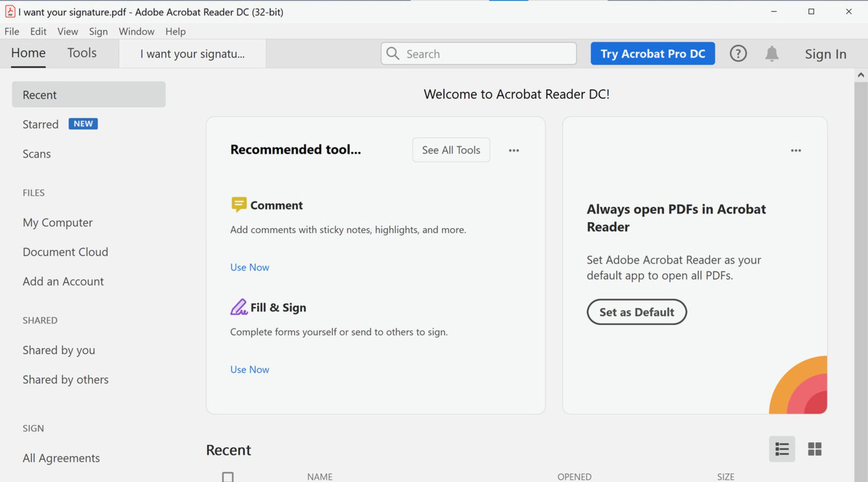Open Shared by others
Viewport: 868px width, 482px height.
(66, 379)
